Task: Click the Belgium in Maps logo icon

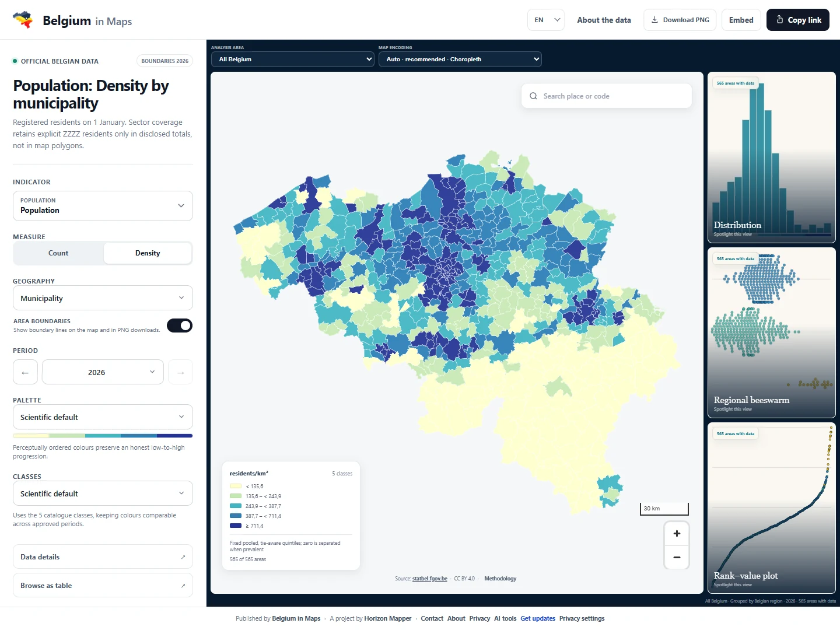Action: (x=23, y=20)
